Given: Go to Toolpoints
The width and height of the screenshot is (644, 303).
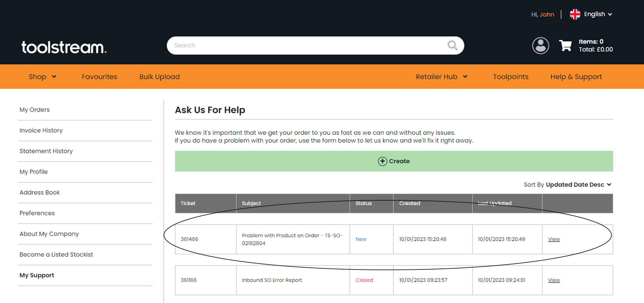Looking at the screenshot, I should coord(511,77).
